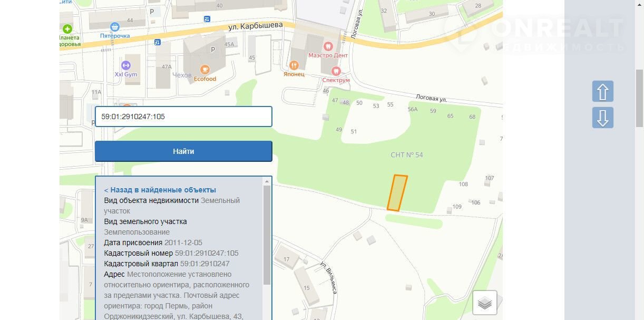Image resolution: width=644 pixels, height=320 pixels.
Task: Click the Пятёрочка shopping basket icon
Action: [115, 26]
